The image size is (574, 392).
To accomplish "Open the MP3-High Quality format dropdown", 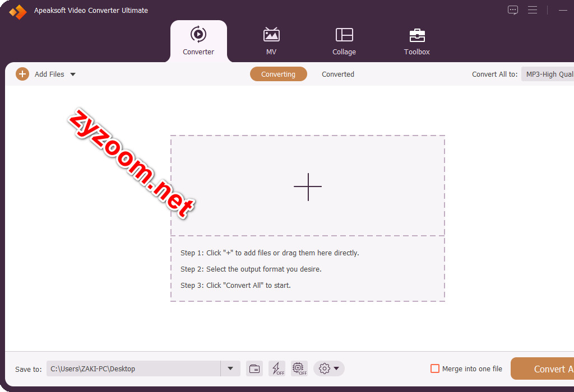I will pos(548,74).
